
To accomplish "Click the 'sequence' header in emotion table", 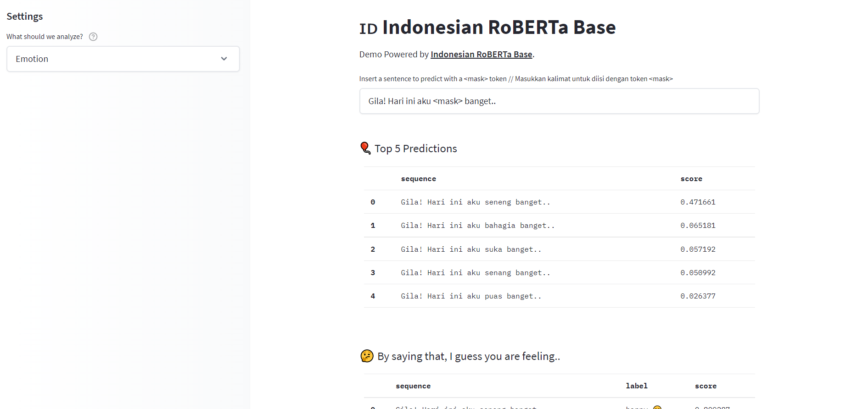I will click(x=413, y=386).
